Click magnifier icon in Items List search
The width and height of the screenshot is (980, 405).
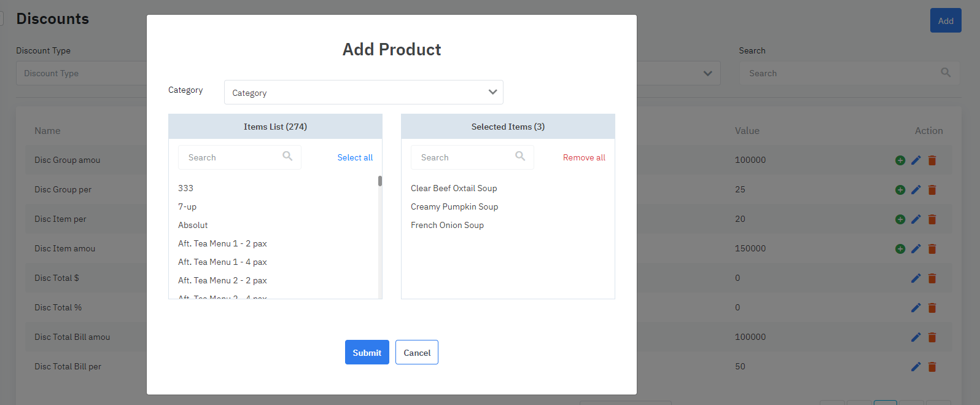(287, 156)
